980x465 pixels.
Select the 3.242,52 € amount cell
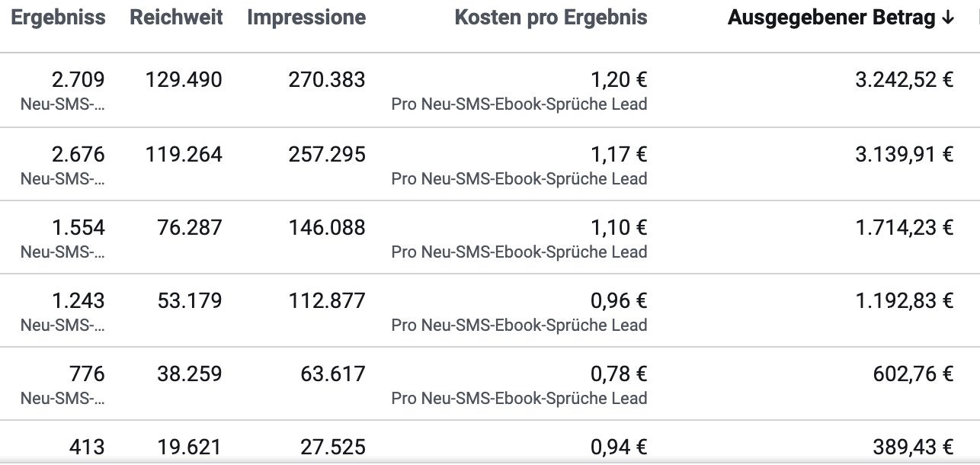pyautogui.click(x=905, y=79)
